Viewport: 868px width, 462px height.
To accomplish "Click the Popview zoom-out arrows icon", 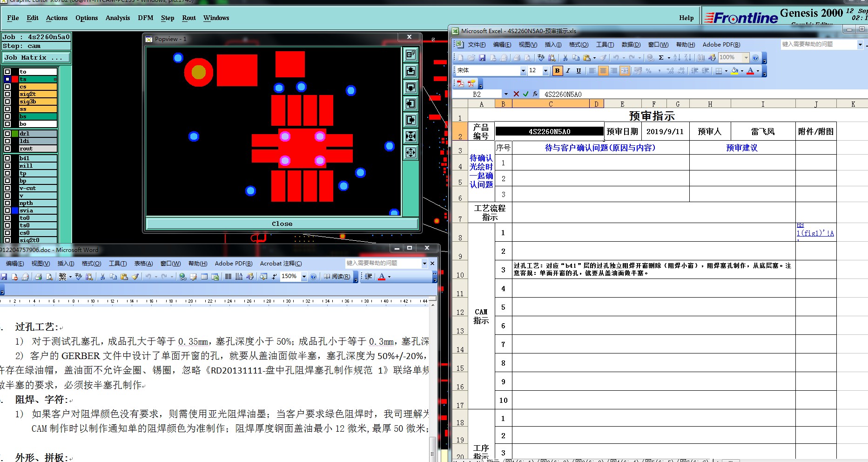I will pos(410,136).
